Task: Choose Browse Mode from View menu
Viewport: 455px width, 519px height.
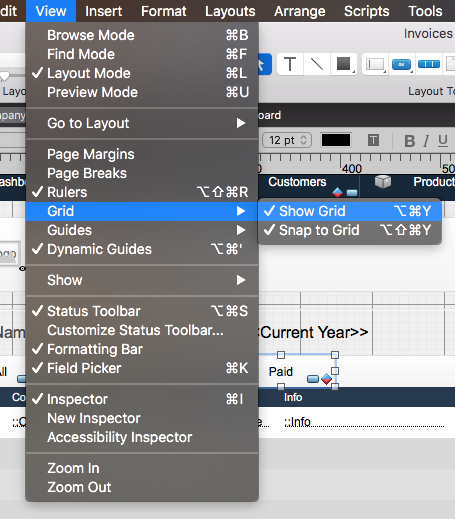Action: (x=142, y=35)
